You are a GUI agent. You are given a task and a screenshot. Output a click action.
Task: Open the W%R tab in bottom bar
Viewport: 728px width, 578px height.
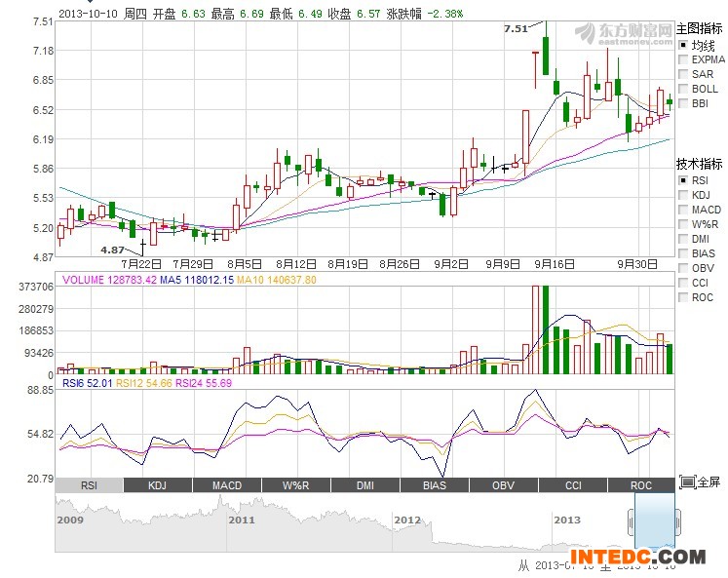(296, 485)
